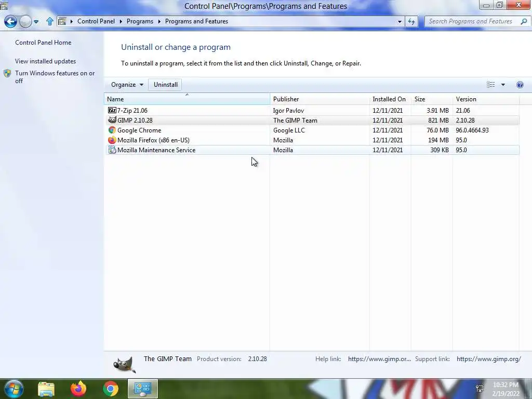The height and width of the screenshot is (399, 532).
Task: Click the Programs and Features breadcrumb
Action: click(x=196, y=21)
